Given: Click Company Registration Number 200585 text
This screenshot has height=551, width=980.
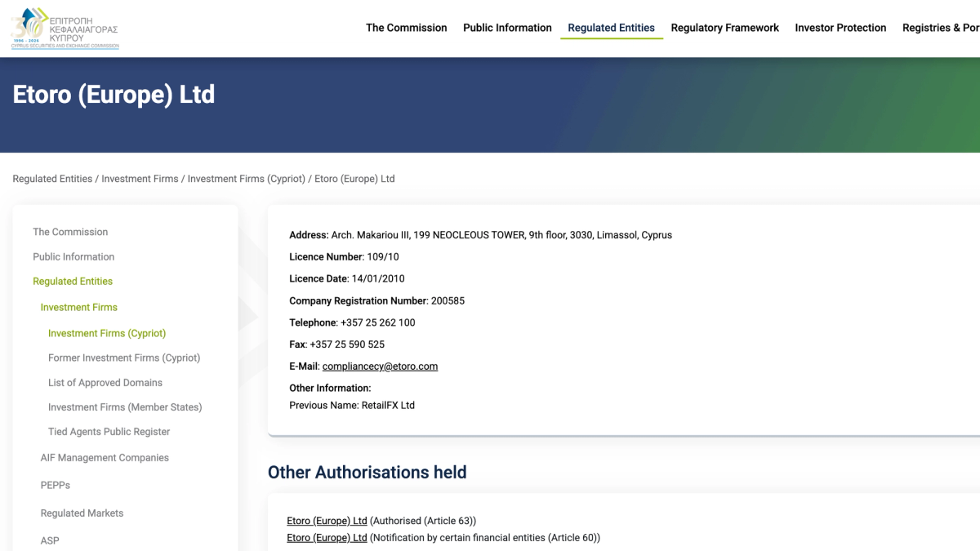Looking at the screenshot, I should (376, 301).
